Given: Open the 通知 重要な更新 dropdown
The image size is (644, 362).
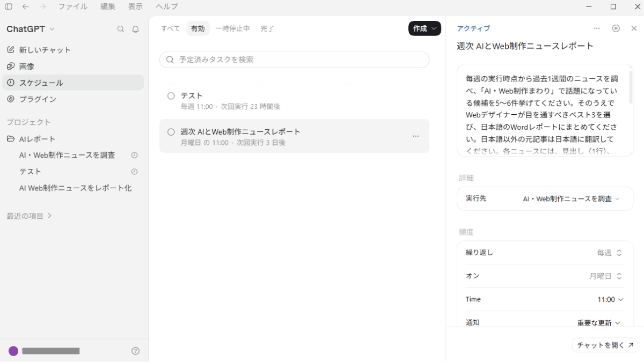Looking at the screenshot, I should (599, 323).
